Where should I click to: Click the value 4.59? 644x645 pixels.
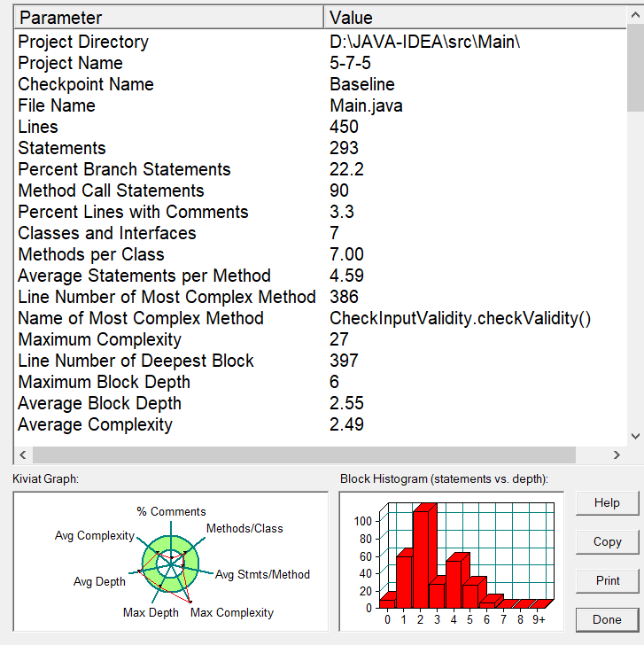coord(346,276)
